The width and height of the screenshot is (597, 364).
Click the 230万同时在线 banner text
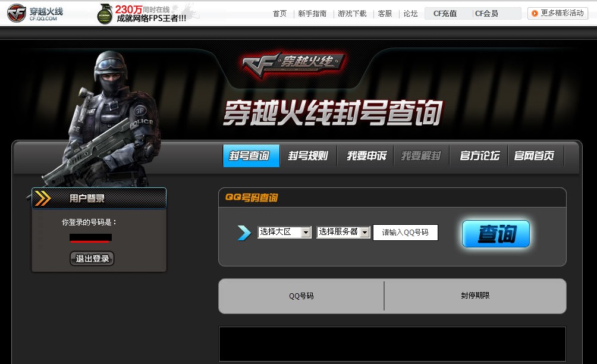coord(142,10)
